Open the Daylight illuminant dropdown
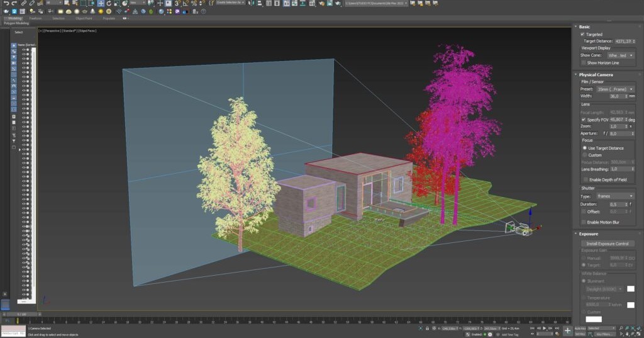The width and height of the screenshot is (644, 338). click(x=604, y=289)
